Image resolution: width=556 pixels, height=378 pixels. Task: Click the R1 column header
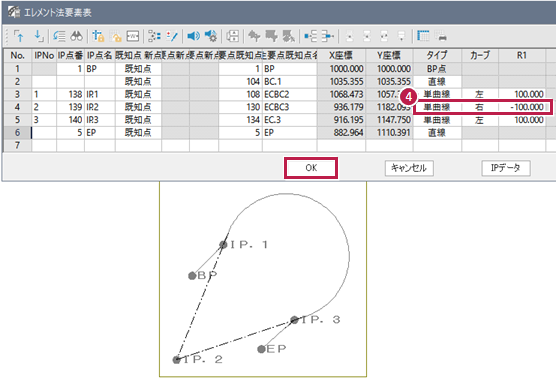[522, 56]
